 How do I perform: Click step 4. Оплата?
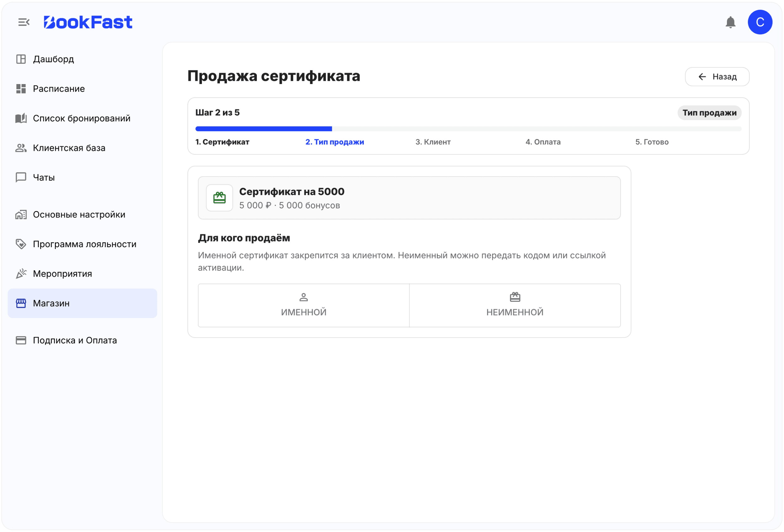pos(543,142)
